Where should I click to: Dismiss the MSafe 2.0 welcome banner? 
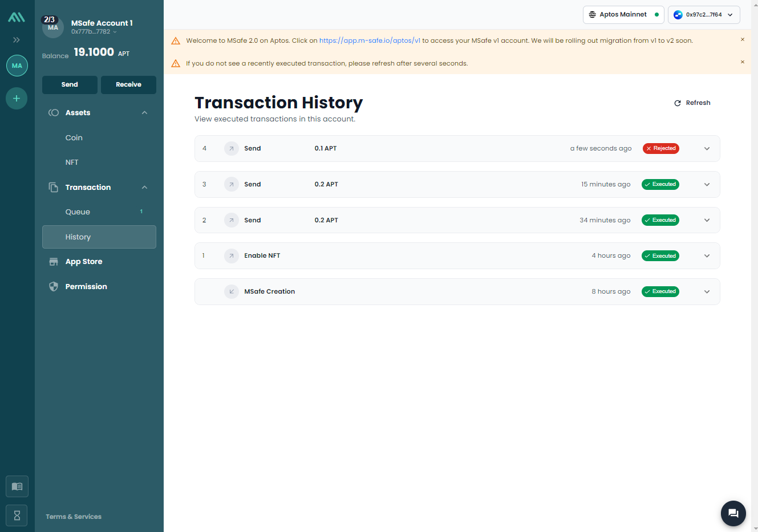742,39
